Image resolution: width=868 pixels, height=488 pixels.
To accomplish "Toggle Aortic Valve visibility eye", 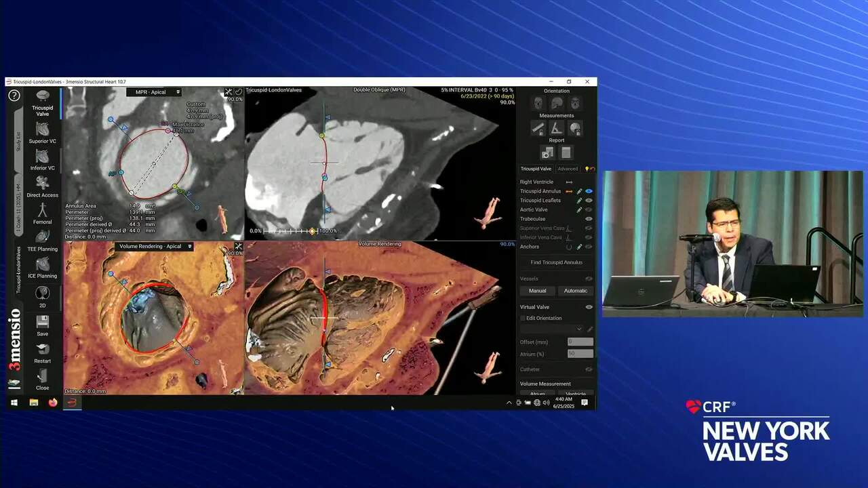I will [x=589, y=210].
